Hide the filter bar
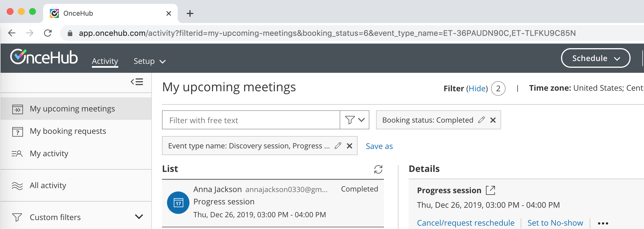This screenshot has width=644, height=229. [x=477, y=88]
